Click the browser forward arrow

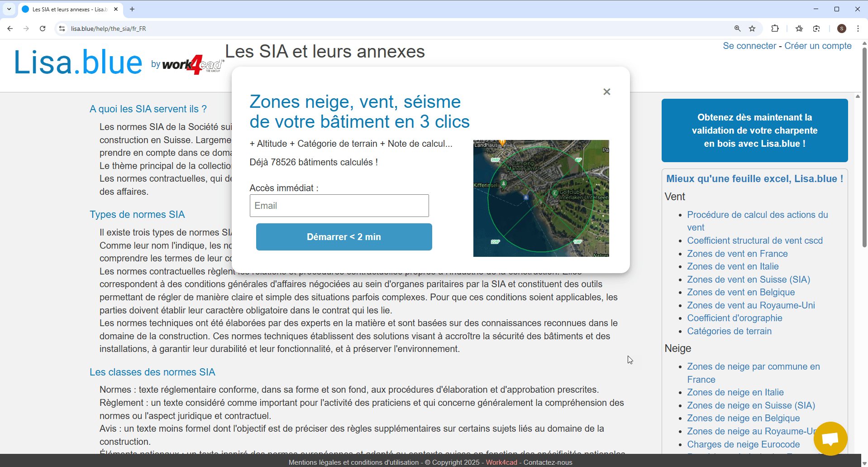click(26, 29)
